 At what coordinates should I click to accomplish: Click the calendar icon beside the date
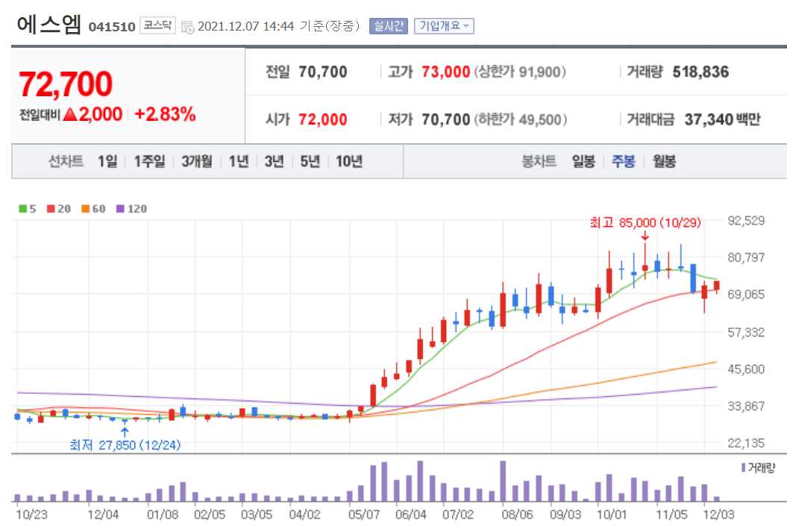[189, 25]
